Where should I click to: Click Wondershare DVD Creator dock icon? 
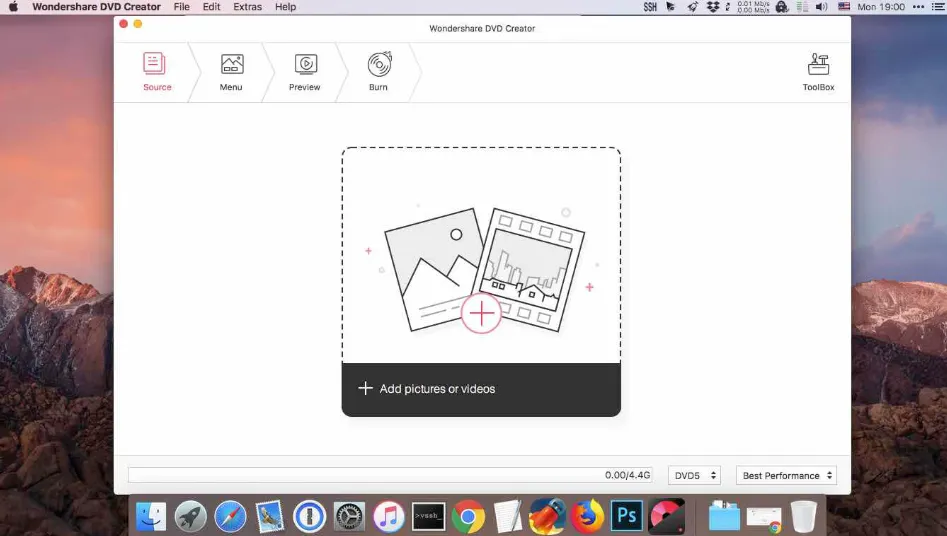(667, 517)
